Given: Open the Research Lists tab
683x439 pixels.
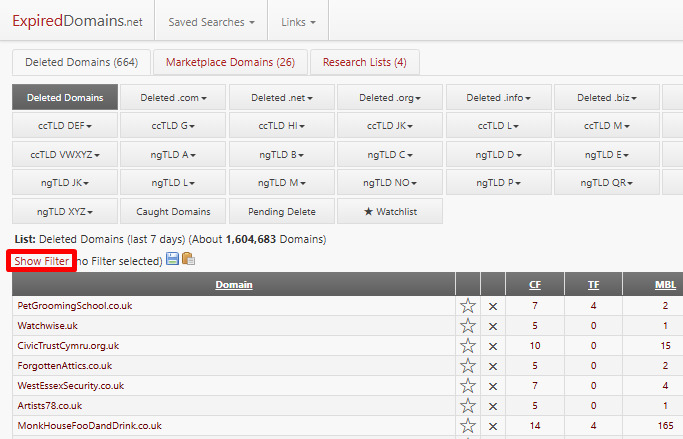Looking at the screenshot, I should (364, 62).
